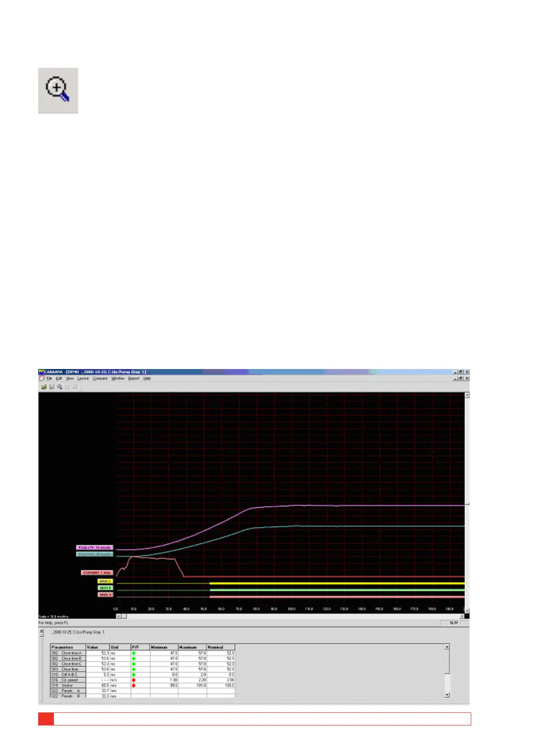
Task: Select the Stroke parameter row
Action: coord(142,686)
